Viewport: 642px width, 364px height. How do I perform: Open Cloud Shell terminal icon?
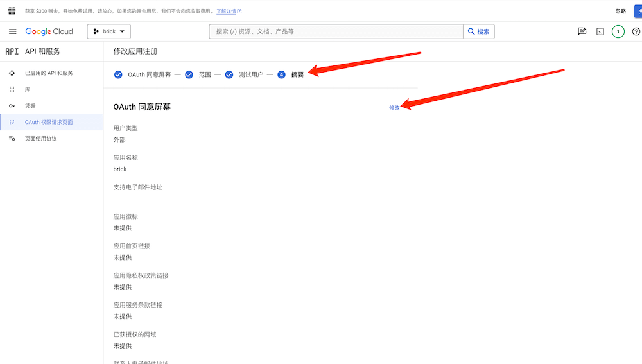click(x=600, y=31)
